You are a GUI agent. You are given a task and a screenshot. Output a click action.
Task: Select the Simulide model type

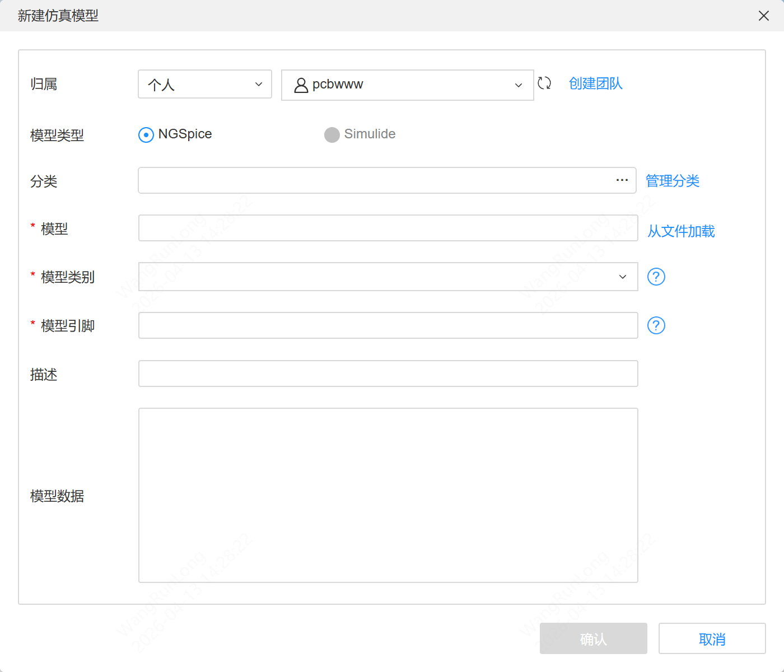coord(332,134)
